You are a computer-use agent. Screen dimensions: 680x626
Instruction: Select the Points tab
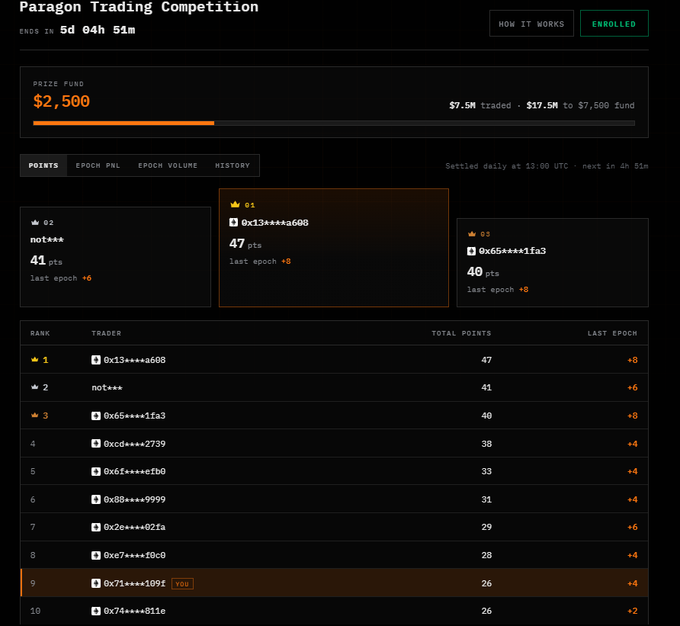coord(43,165)
